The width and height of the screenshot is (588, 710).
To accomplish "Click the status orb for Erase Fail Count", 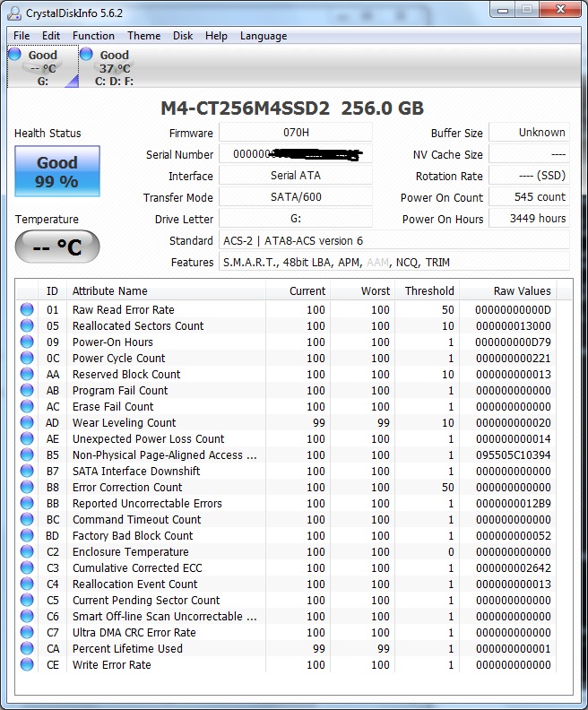I will coord(27,406).
